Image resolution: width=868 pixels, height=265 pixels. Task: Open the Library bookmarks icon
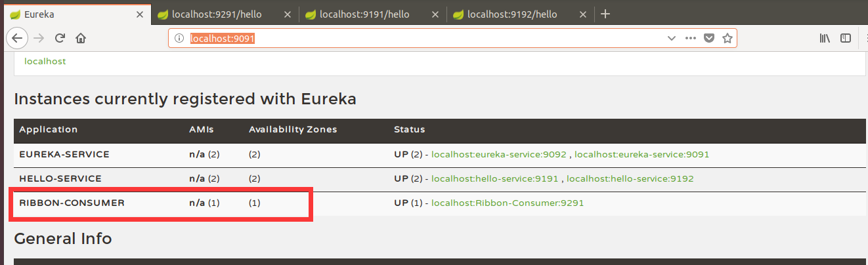coord(825,39)
